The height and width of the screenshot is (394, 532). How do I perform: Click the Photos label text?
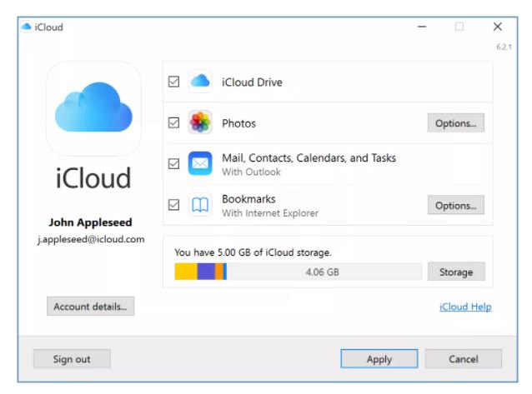(x=238, y=123)
